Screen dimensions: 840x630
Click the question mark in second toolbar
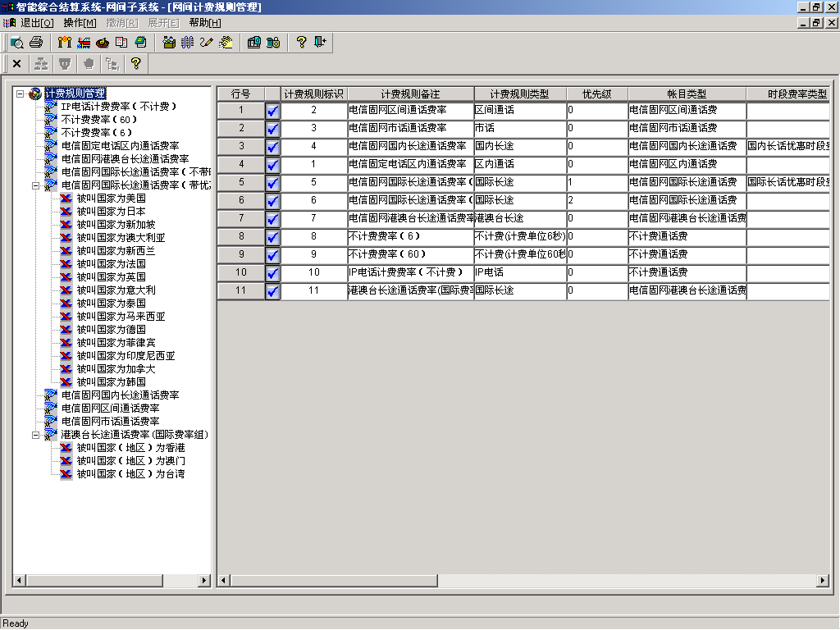(135, 63)
